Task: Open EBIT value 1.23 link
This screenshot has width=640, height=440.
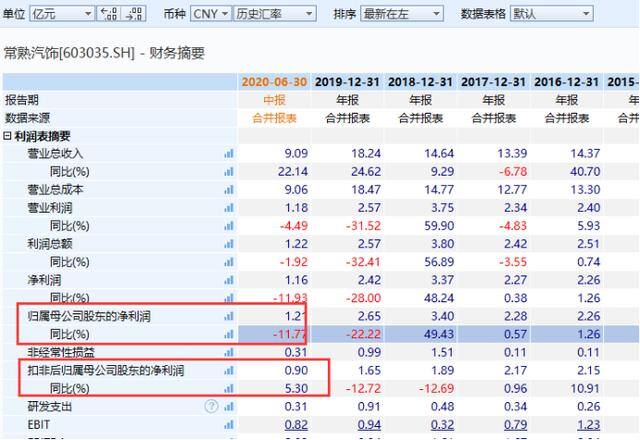Action: [x=589, y=425]
